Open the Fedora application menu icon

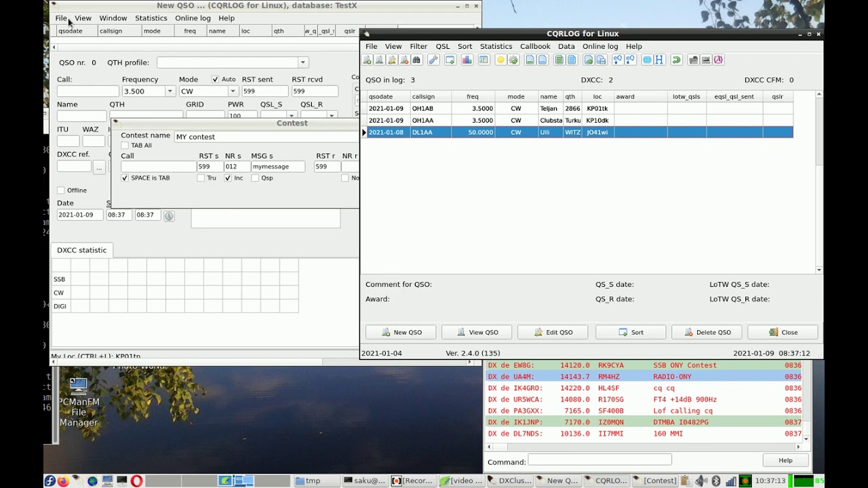point(50,481)
